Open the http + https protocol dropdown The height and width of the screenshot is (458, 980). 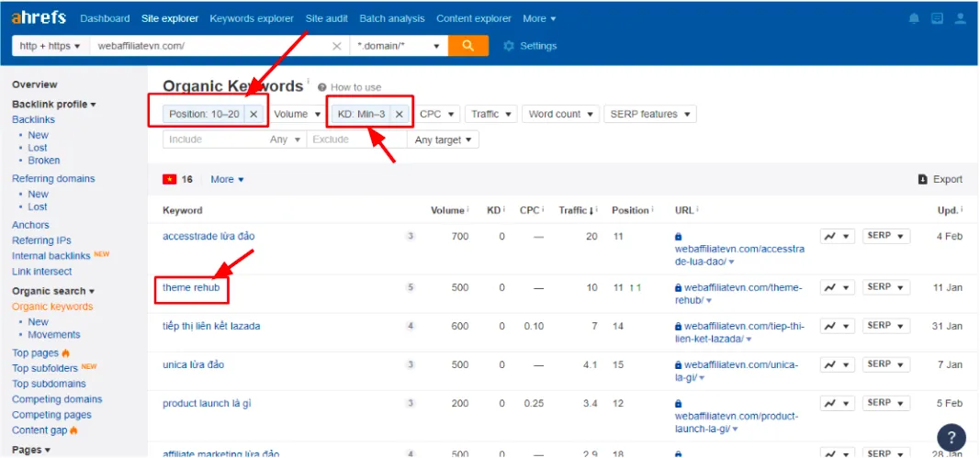[51, 46]
